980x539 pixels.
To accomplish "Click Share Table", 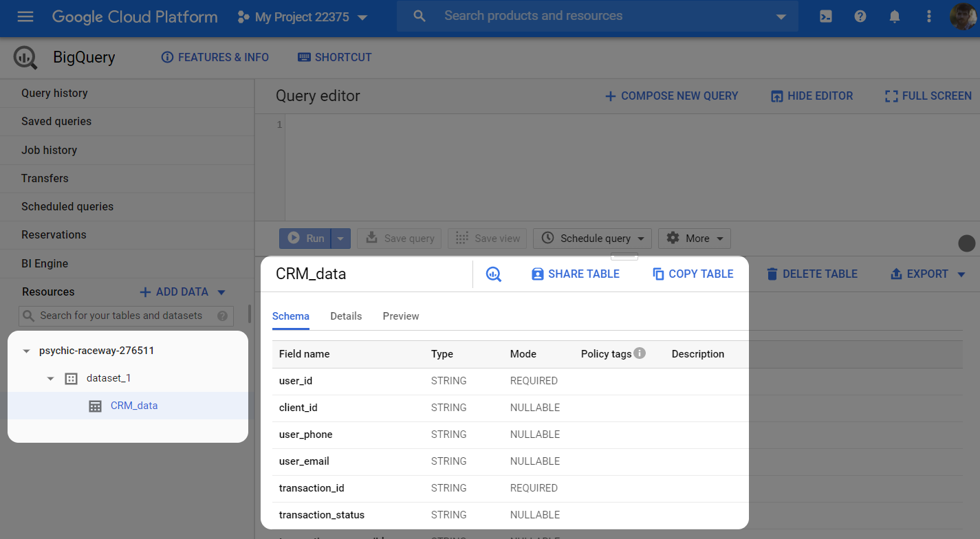I will 576,274.
